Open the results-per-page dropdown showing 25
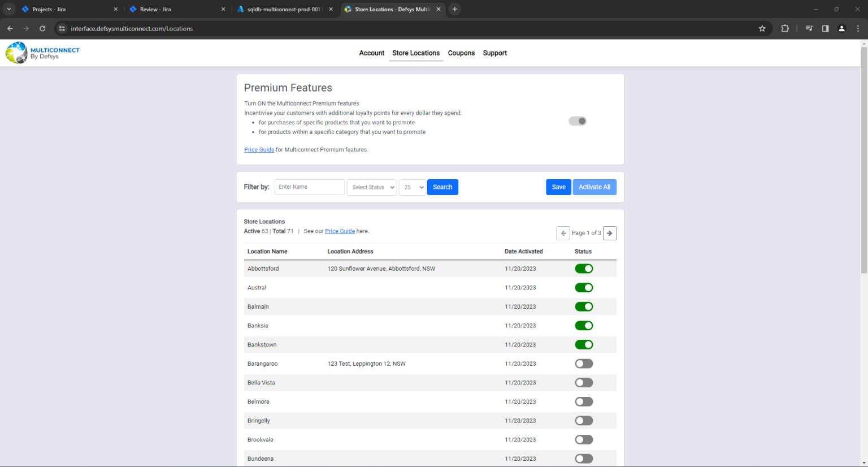Viewport: 868px width, 467px height. click(412, 187)
